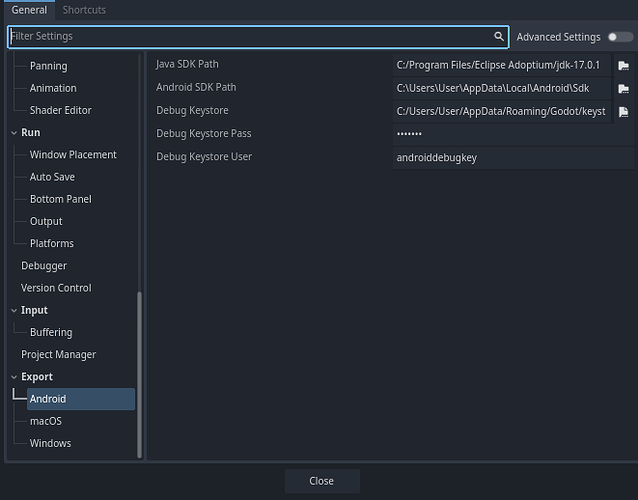Open Window Placement settings
Screen dimensions: 638x500
73,155
